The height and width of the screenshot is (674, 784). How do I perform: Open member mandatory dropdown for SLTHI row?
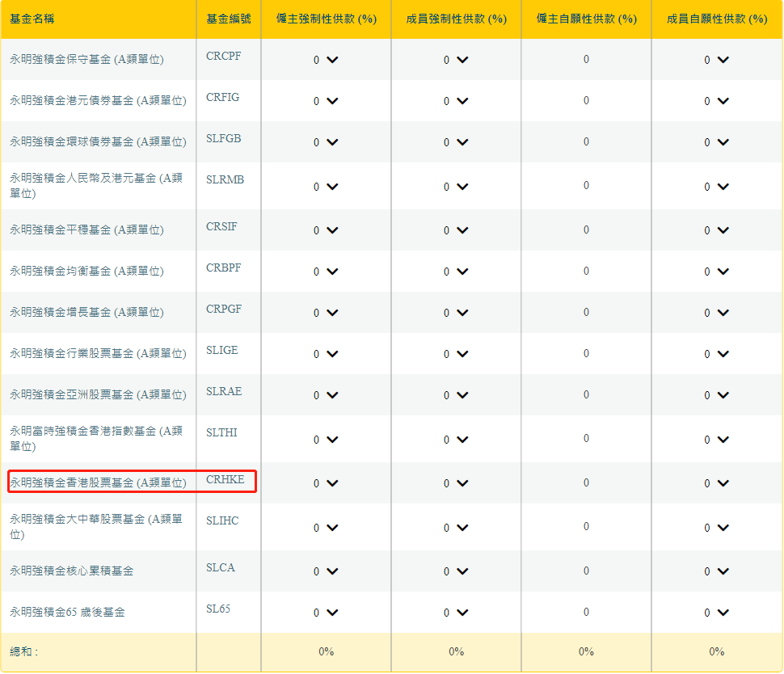tap(456, 440)
